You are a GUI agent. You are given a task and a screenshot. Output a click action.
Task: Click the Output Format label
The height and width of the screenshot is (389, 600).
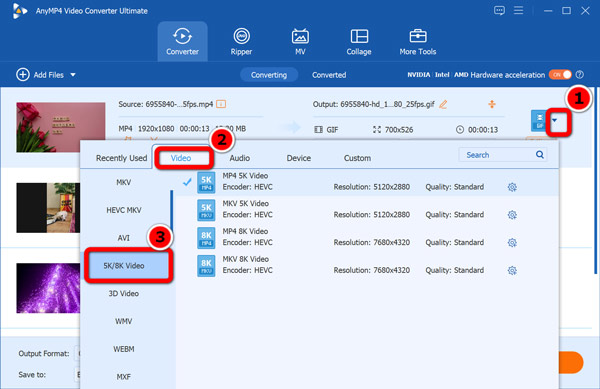[44, 353]
